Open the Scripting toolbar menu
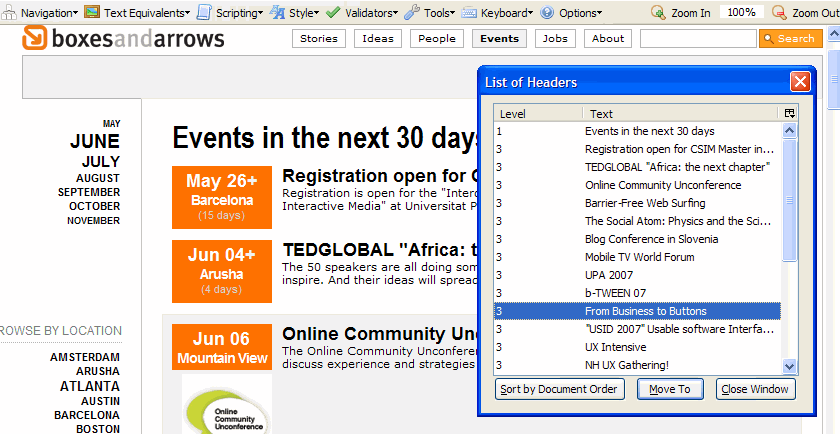 tap(239, 13)
